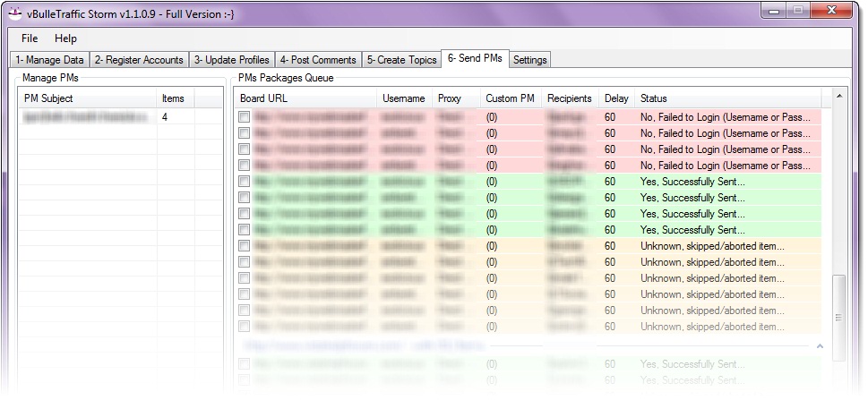Image resolution: width=868 pixels, height=400 pixels.
Task: Enable checkbox of first skipped/aborted item row
Action: 245,246
